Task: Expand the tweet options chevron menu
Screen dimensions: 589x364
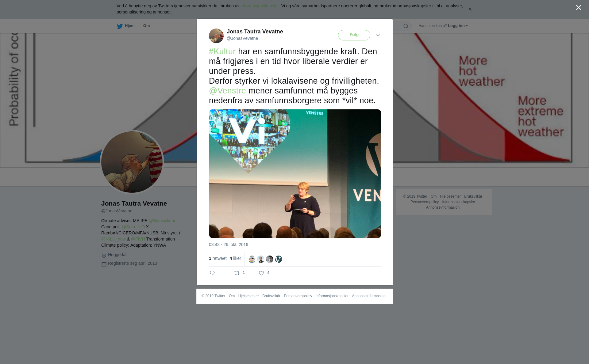Action: pos(378,35)
